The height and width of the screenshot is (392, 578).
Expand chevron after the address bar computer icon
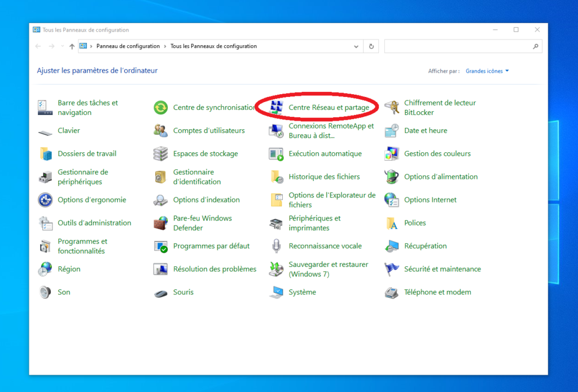91,46
